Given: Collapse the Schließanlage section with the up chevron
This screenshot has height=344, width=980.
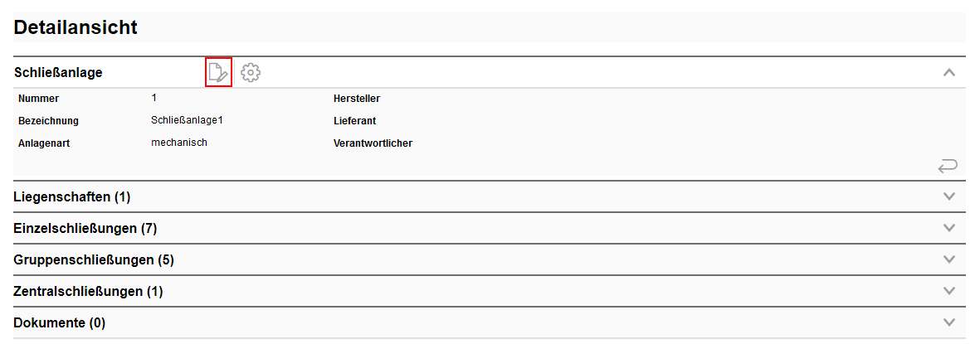Looking at the screenshot, I should (950, 73).
